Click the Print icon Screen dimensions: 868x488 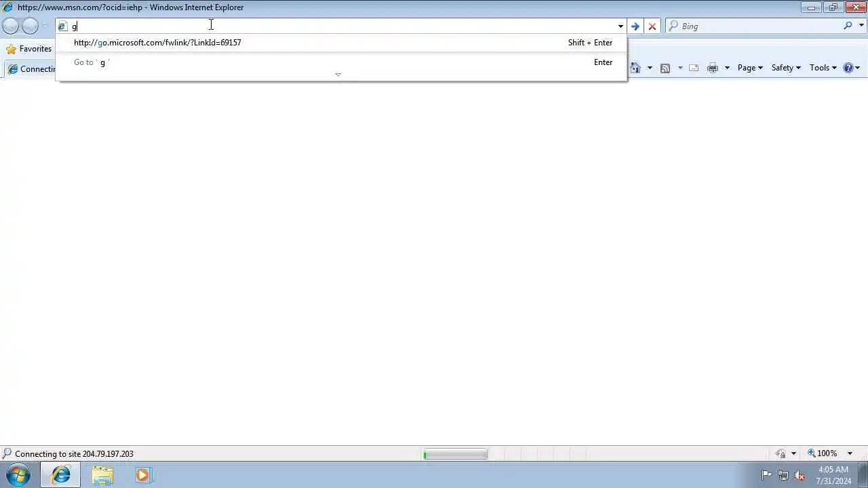coord(713,68)
